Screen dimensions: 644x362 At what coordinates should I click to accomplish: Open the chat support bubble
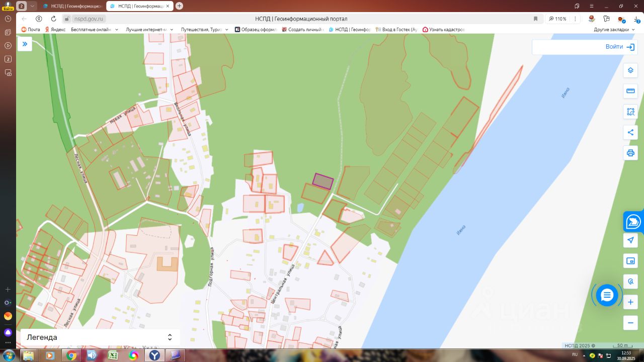[x=607, y=295]
